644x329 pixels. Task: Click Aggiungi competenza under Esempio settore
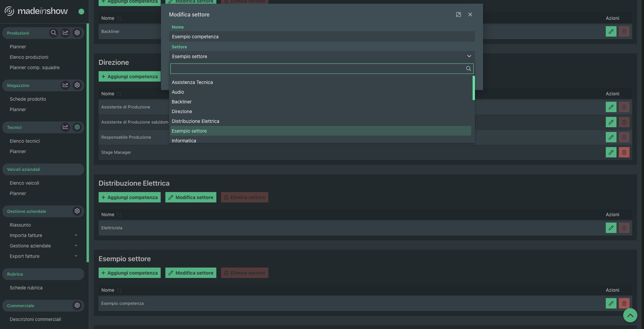coord(129,273)
